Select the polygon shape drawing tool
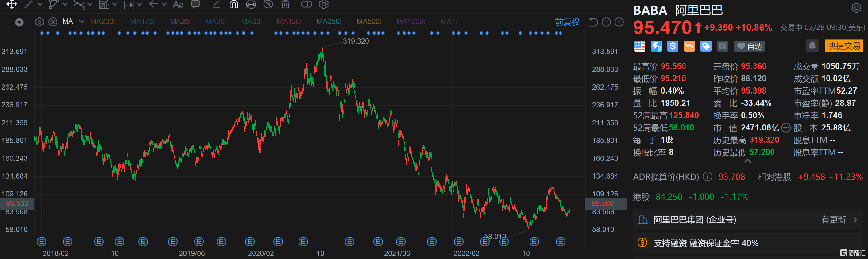Screen dimensions: 868x259 pos(53,4)
